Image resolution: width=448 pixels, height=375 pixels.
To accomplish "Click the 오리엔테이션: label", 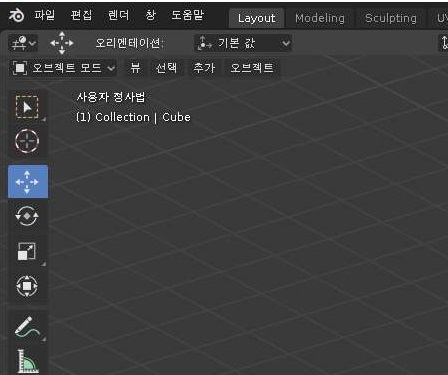I will click(130, 43).
